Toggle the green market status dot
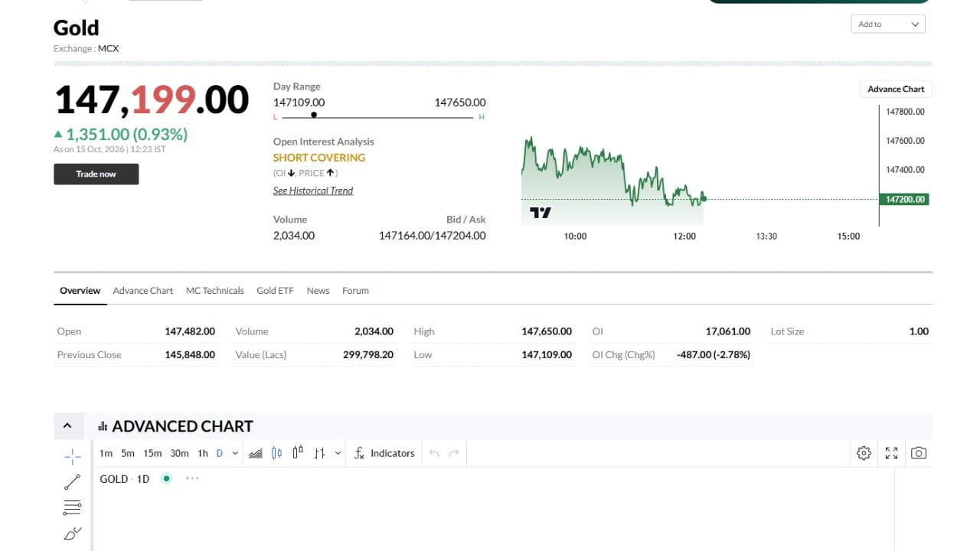 click(x=166, y=478)
